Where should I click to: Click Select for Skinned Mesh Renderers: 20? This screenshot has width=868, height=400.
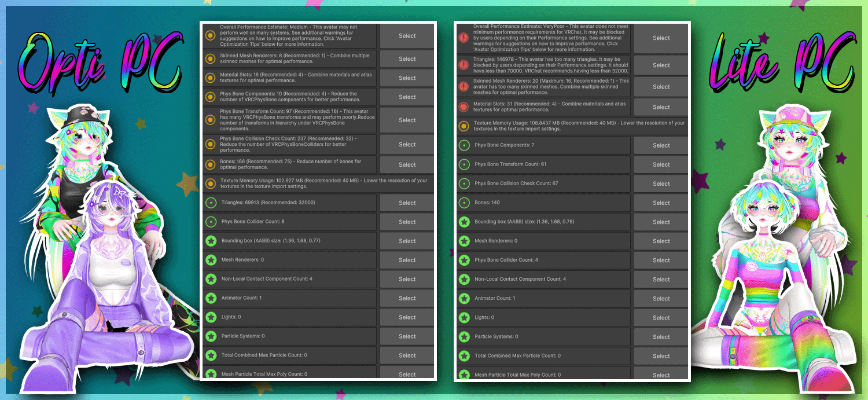[x=661, y=87]
